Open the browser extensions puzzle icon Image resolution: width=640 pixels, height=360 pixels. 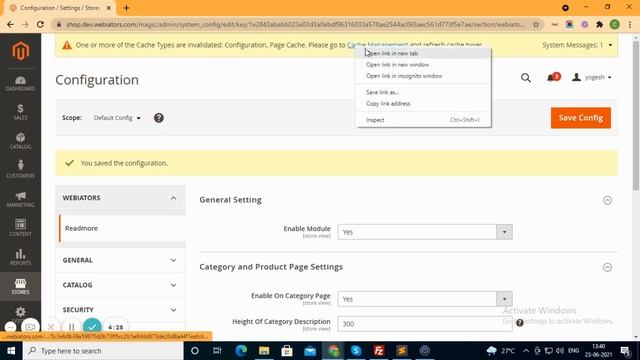pos(599,24)
